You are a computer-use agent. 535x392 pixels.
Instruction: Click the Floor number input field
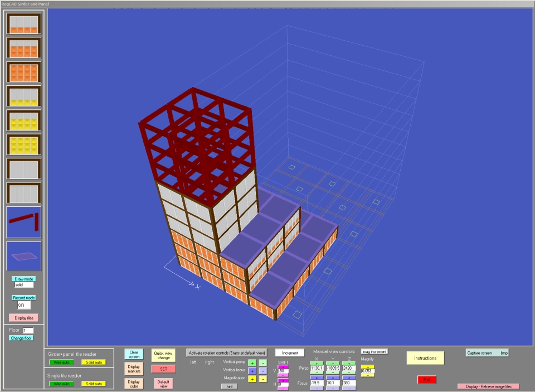point(28,331)
